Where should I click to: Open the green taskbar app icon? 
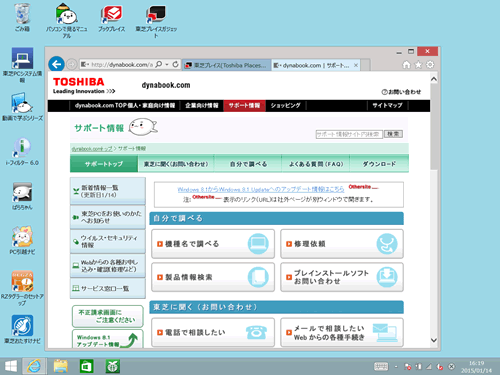tap(113, 366)
